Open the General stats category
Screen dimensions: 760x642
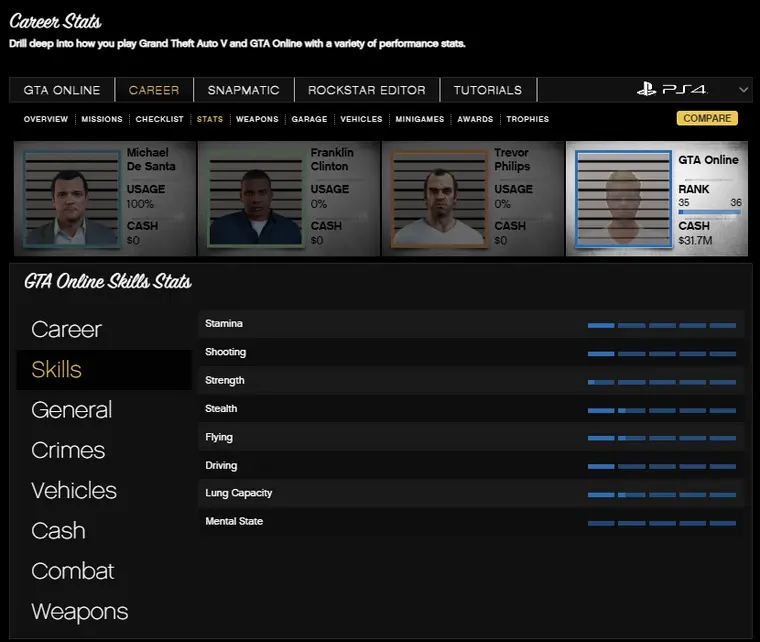click(72, 410)
